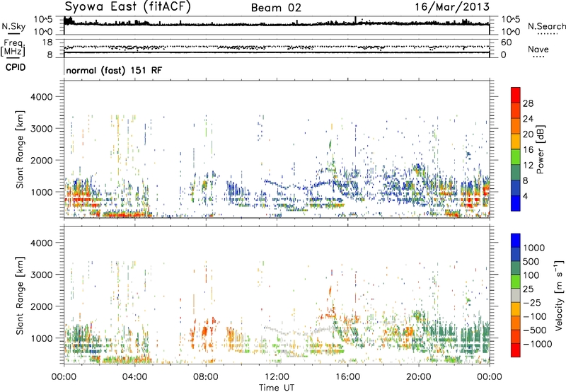Screen dimensions: 566x392
Task: Click the -500 label on Velocity colorbar
Action: click(534, 330)
